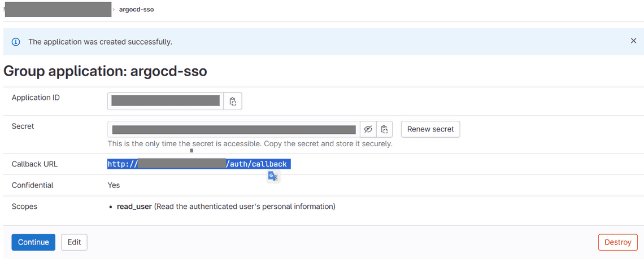Open the Edit application form
Screen dimensions: 644x280
[x=74, y=242]
